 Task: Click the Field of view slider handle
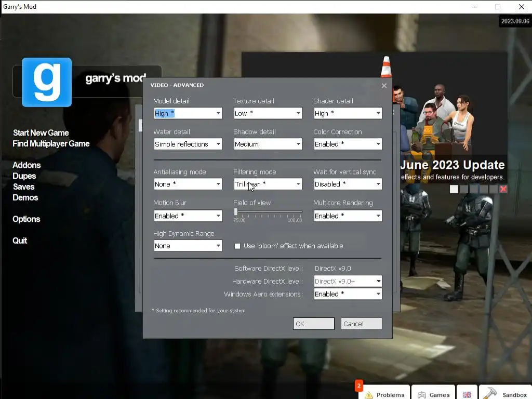click(x=236, y=212)
